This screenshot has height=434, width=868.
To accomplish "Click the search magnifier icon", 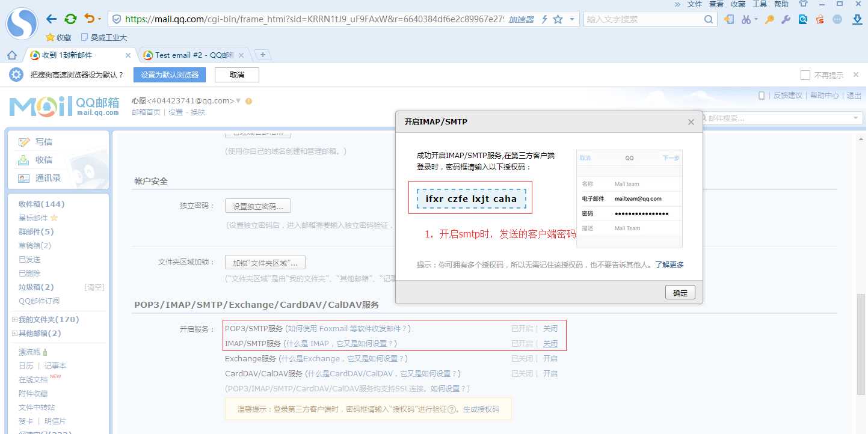I will pyautogui.click(x=709, y=19).
